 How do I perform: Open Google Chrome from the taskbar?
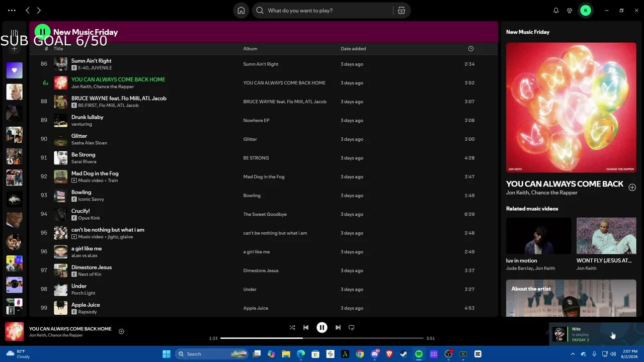(360, 354)
